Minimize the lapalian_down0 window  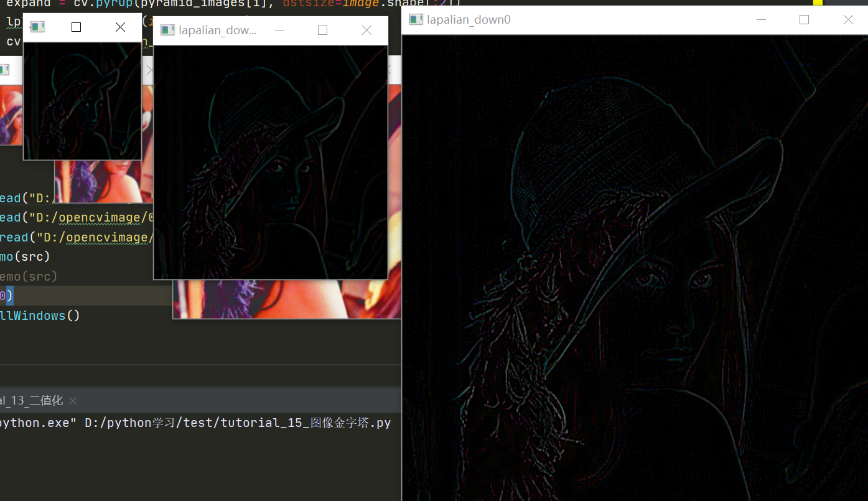click(x=761, y=20)
